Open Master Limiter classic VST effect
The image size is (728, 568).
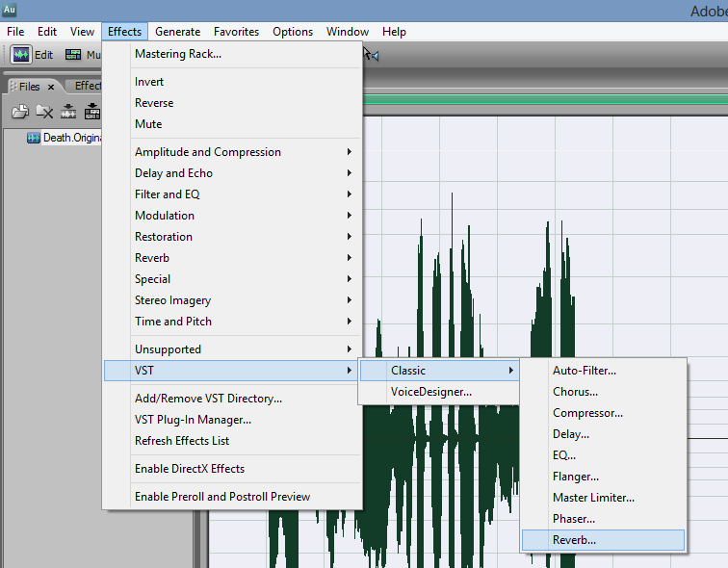point(603,498)
